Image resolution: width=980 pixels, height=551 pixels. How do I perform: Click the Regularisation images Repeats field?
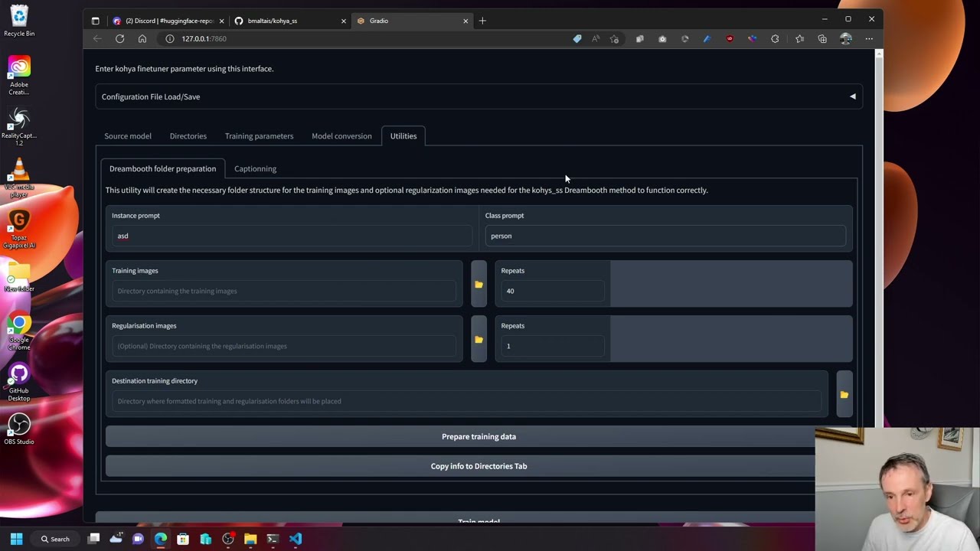[553, 346]
